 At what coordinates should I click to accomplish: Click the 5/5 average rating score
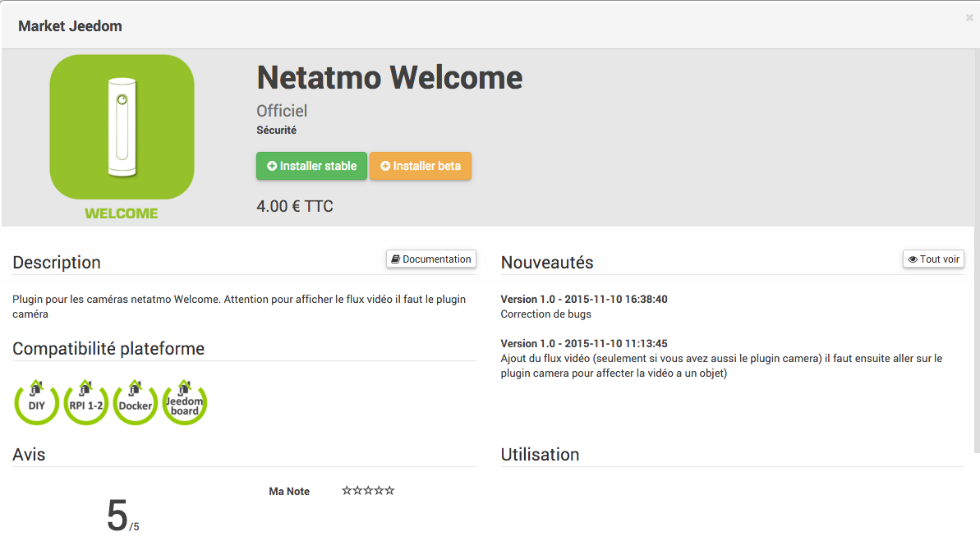point(122,516)
